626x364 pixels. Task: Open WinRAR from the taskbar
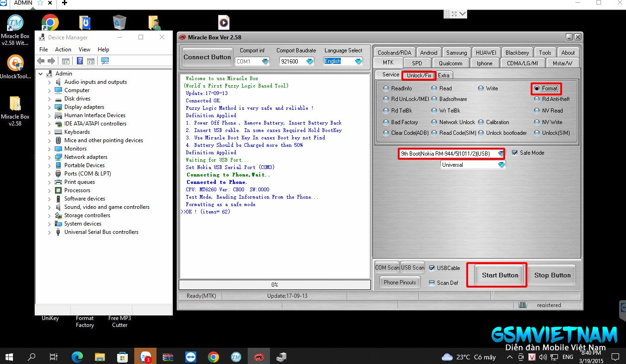[168, 357]
